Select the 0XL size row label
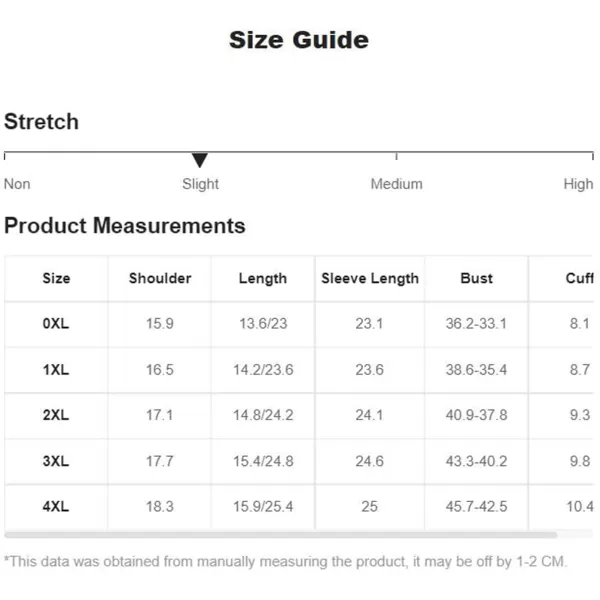 pyautogui.click(x=56, y=324)
